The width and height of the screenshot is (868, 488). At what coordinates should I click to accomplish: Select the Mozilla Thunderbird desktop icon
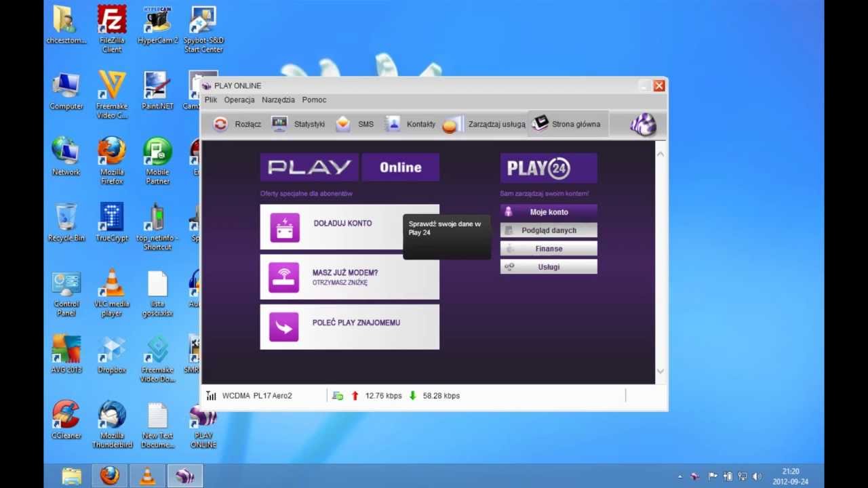tap(112, 425)
